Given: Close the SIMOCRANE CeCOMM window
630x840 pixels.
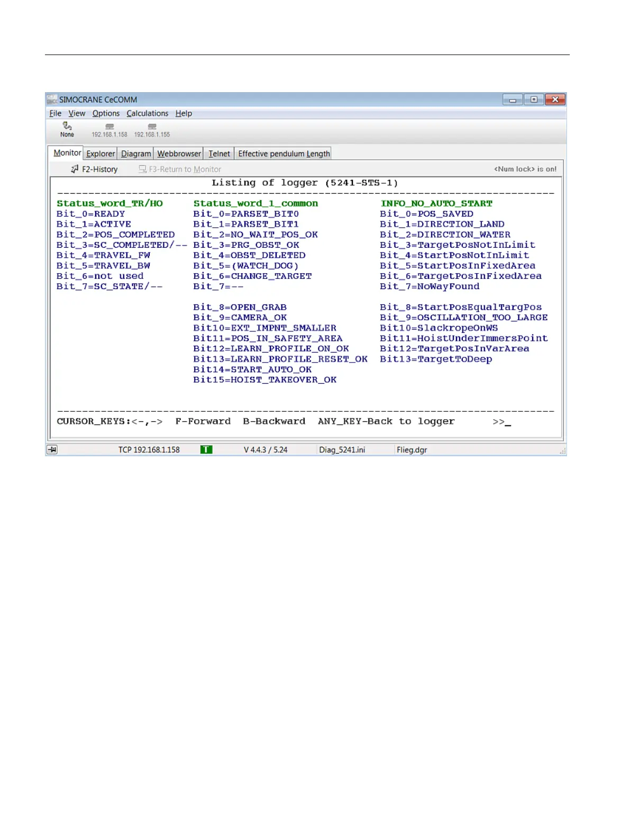Looking at the screenshot, I should pos(555,100).
